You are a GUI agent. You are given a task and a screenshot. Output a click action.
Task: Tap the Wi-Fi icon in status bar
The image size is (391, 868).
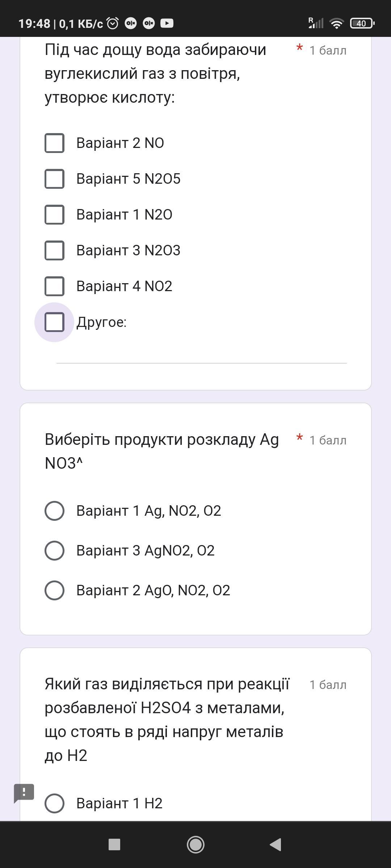tap(336, 24)
